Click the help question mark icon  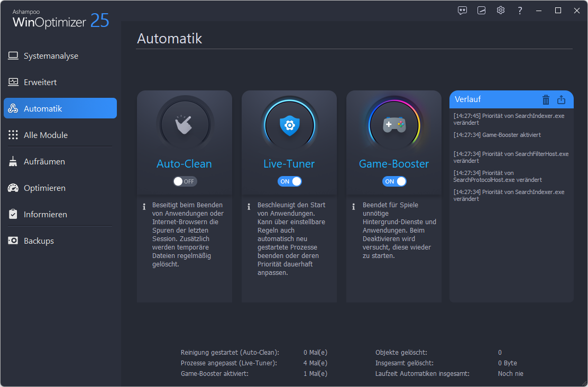point(520,11)
